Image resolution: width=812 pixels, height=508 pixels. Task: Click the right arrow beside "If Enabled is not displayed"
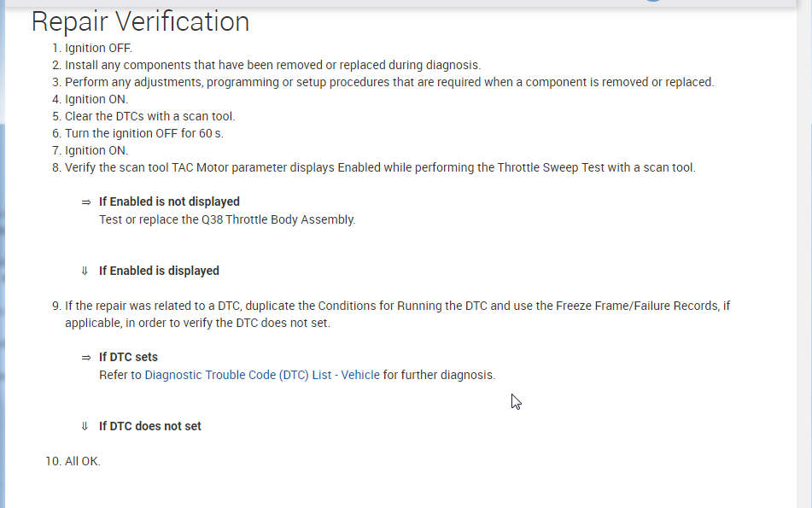pyautogui.click(x=85, y=202)
